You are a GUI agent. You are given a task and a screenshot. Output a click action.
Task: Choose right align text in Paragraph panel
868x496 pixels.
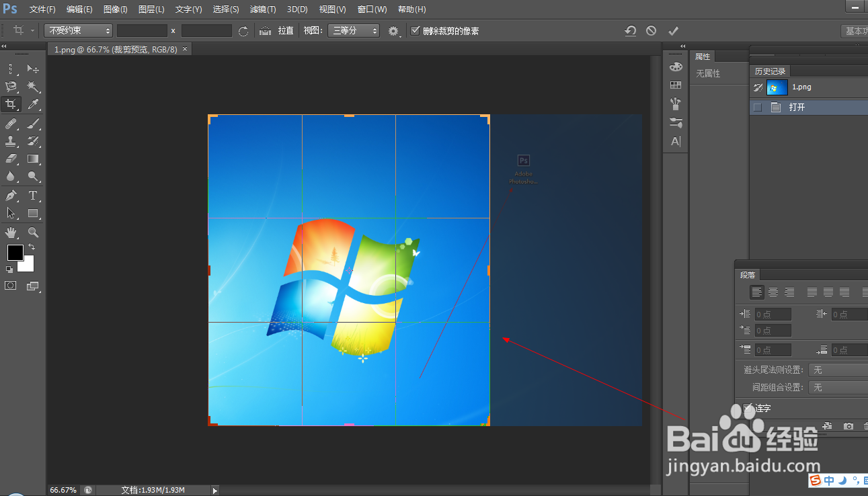coord(790,292)
